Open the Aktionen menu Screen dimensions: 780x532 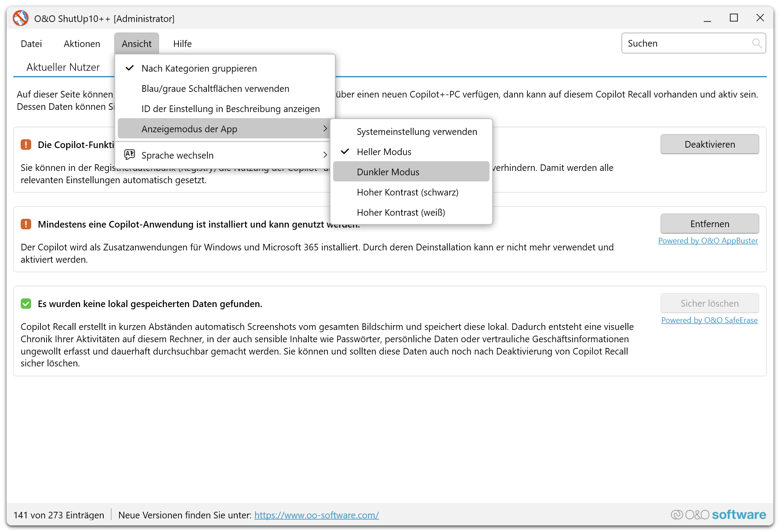[x=82, y=44]
